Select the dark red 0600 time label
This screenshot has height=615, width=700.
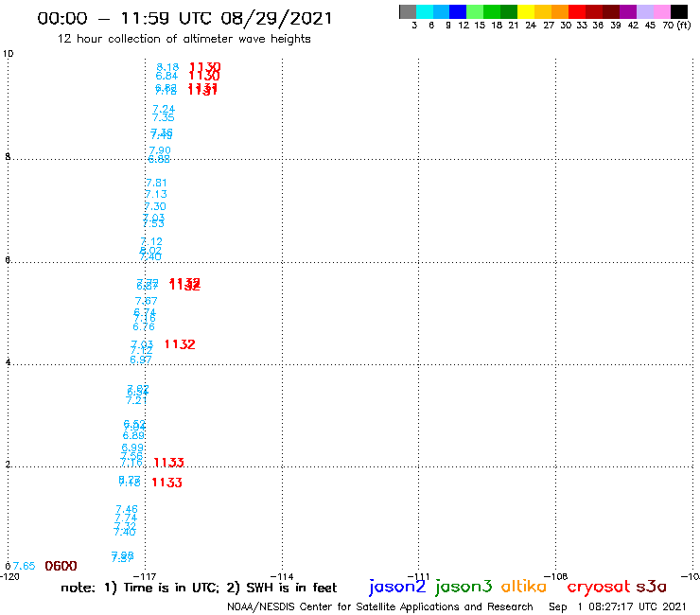61,566
